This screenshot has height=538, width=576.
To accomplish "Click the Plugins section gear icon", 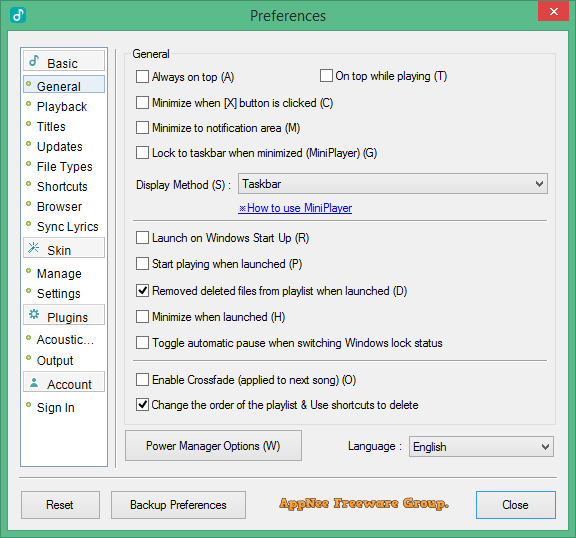I will click(34, 315).
